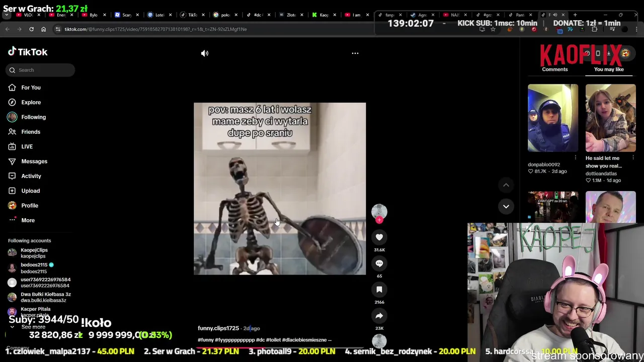
Task: Open the video more options ellipsis
Action: click(x=355, y=53)
